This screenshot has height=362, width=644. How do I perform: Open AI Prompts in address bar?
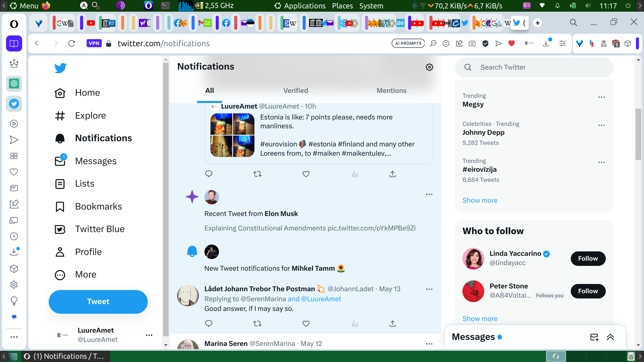click(x=408, y=43)
